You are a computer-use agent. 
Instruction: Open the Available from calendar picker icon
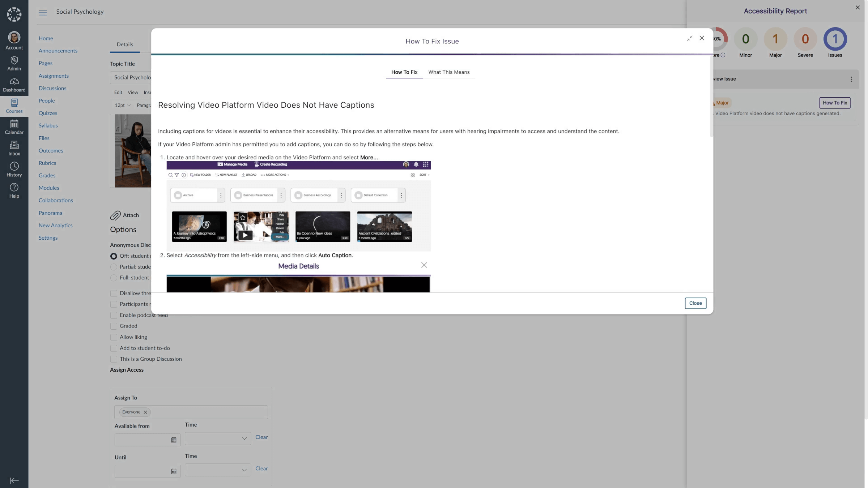click(x=174, y=440)
